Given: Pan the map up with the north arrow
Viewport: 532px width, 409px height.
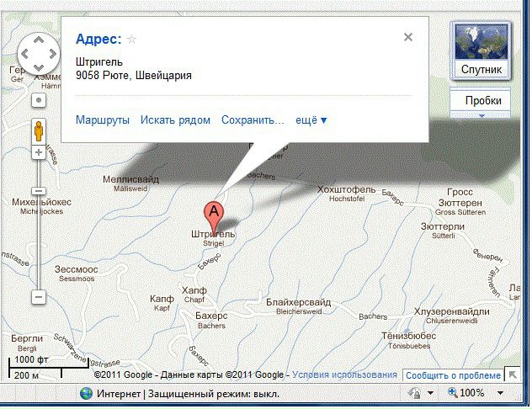Looking at the screenshot, I should tap(39, 40).
